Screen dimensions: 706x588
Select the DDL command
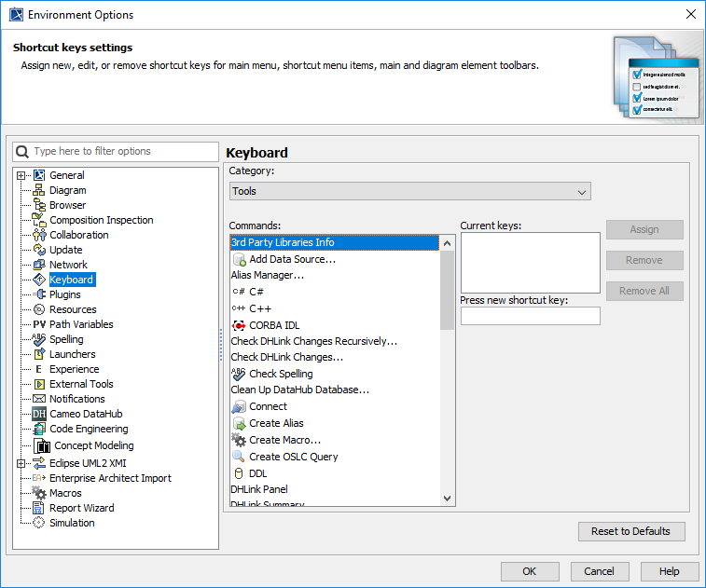pyautogui.click(x=335, y=473)
